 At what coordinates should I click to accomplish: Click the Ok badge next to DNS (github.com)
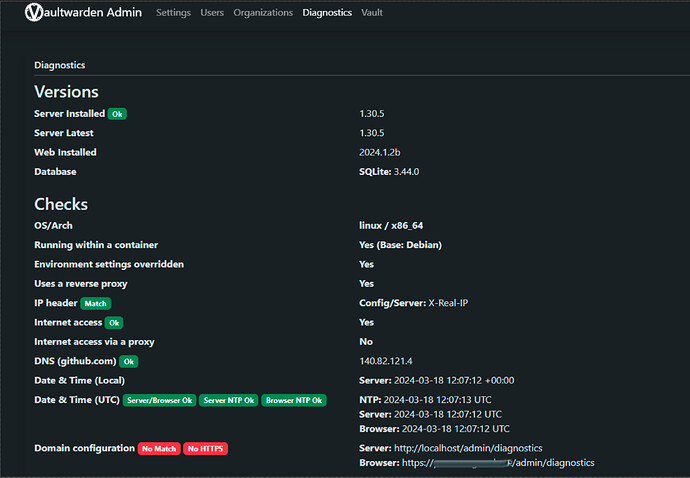[128, 361]
